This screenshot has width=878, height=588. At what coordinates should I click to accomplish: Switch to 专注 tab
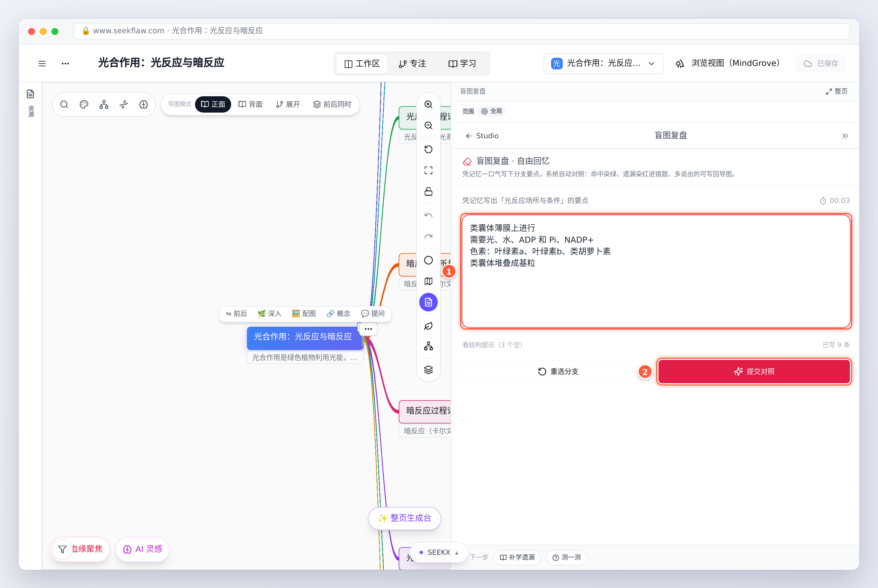[412, 64]
